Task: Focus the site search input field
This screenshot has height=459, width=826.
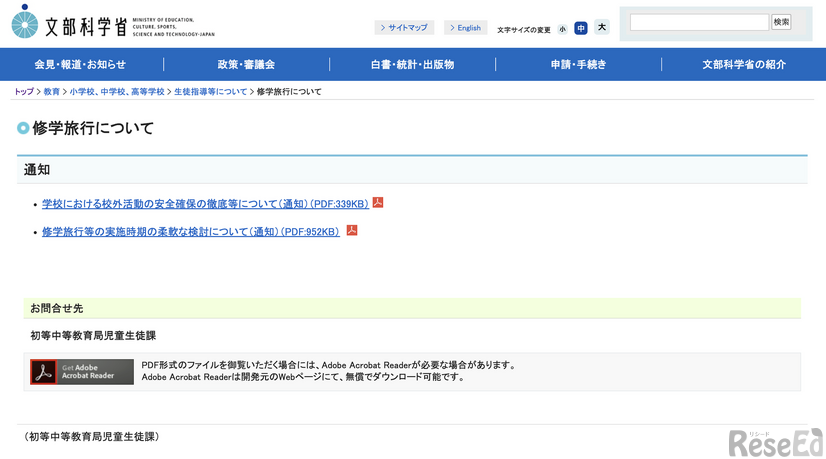Action: click(x=699, y=22)
